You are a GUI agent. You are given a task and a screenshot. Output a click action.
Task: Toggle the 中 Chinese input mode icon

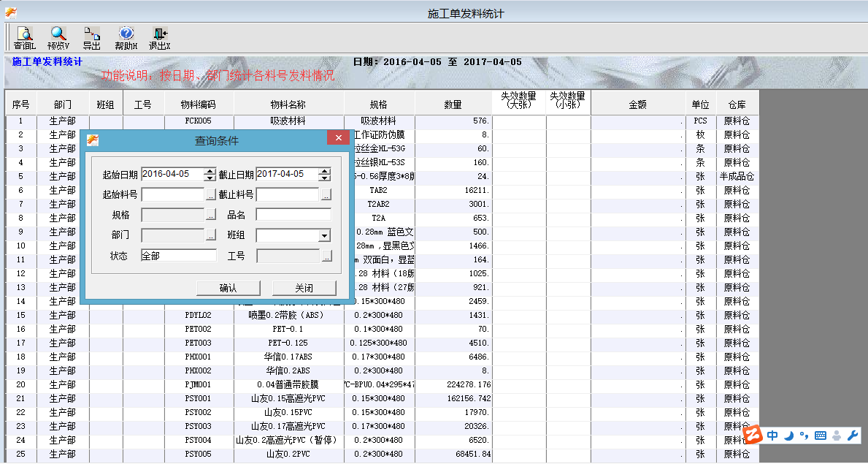pos(772,436)
